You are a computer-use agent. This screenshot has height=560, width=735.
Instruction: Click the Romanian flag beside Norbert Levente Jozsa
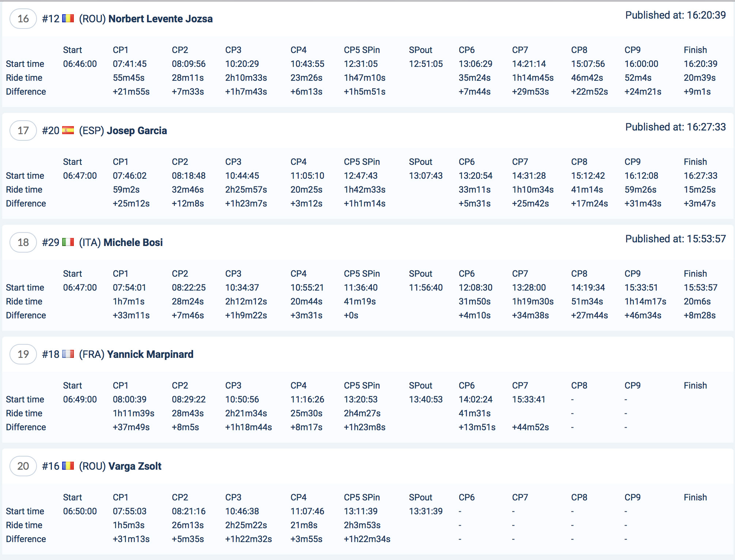(68, 19)
